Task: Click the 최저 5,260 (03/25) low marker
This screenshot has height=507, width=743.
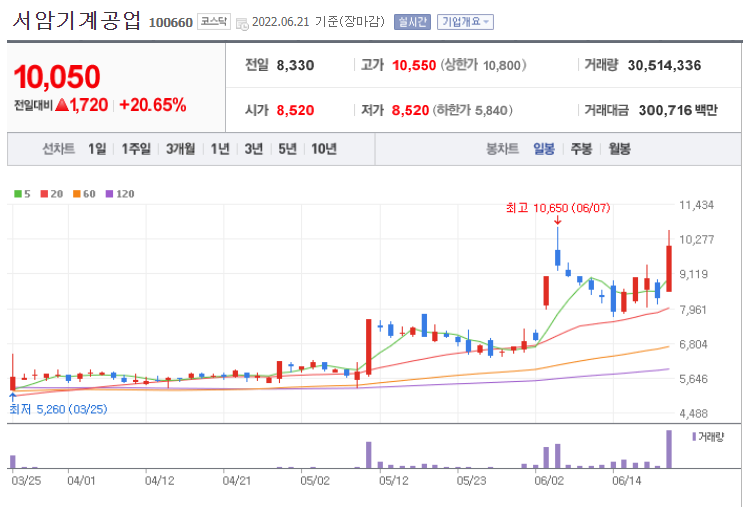Action: coord(58,409)
